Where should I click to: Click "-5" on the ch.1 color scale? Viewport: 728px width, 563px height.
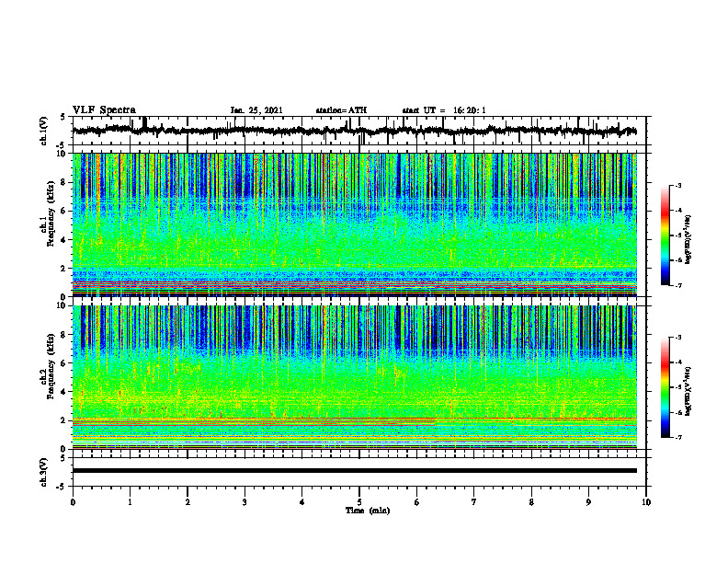click(678, 236)
